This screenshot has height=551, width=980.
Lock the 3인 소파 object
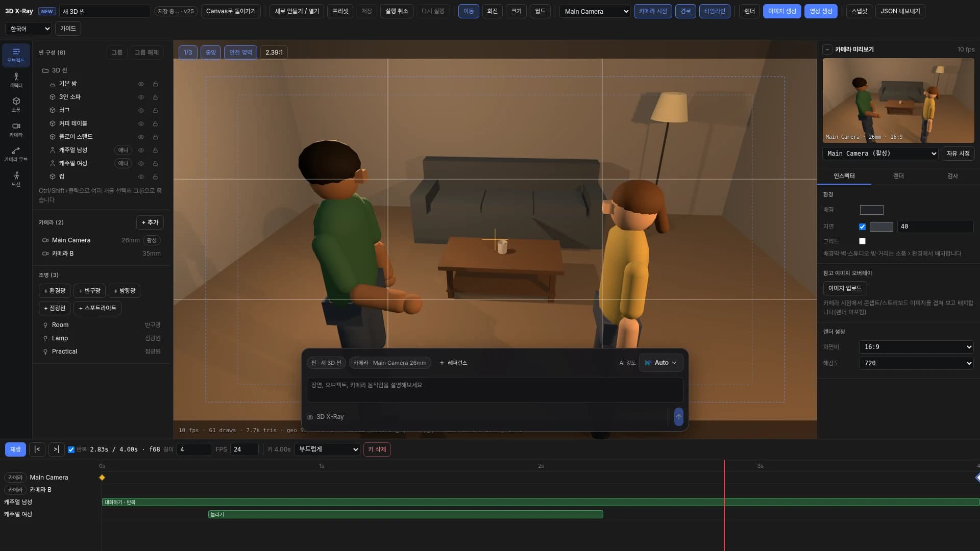coord(155,97)
